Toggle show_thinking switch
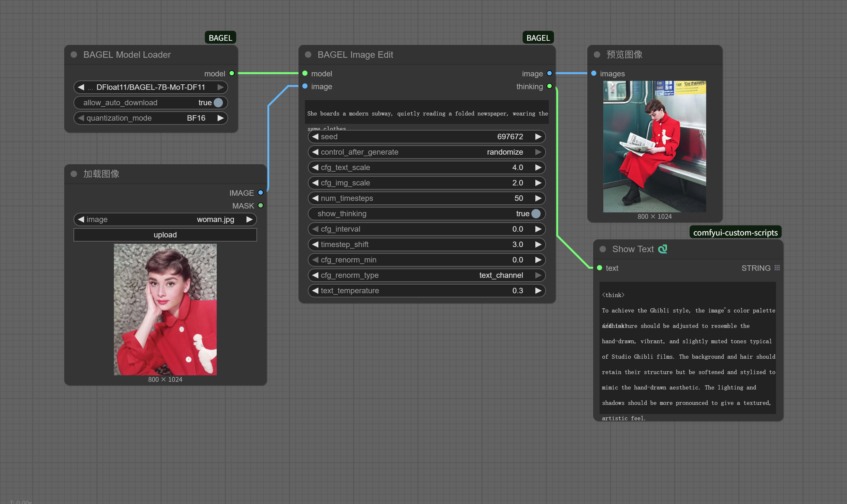The image size is (847, 504). tap(536, 214)
